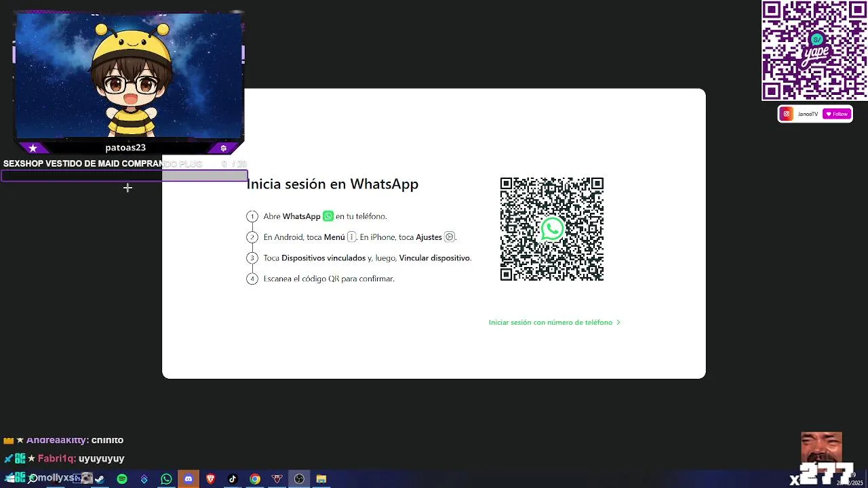Screen dimensions: 868x488
Task: Click the Instagram icon on JanooTV badge
Action: (x=787, y=114)
